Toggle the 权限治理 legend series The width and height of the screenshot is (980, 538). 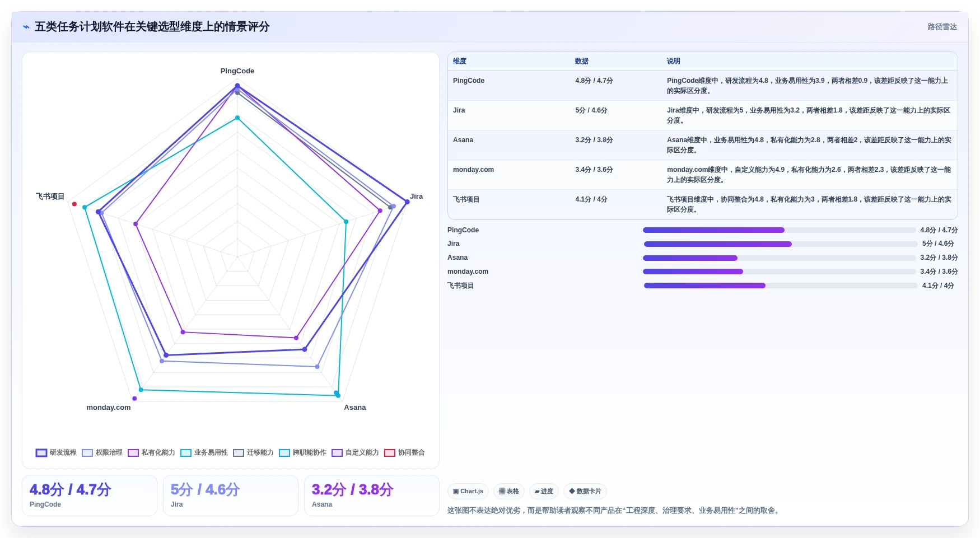tap(102, 452)
